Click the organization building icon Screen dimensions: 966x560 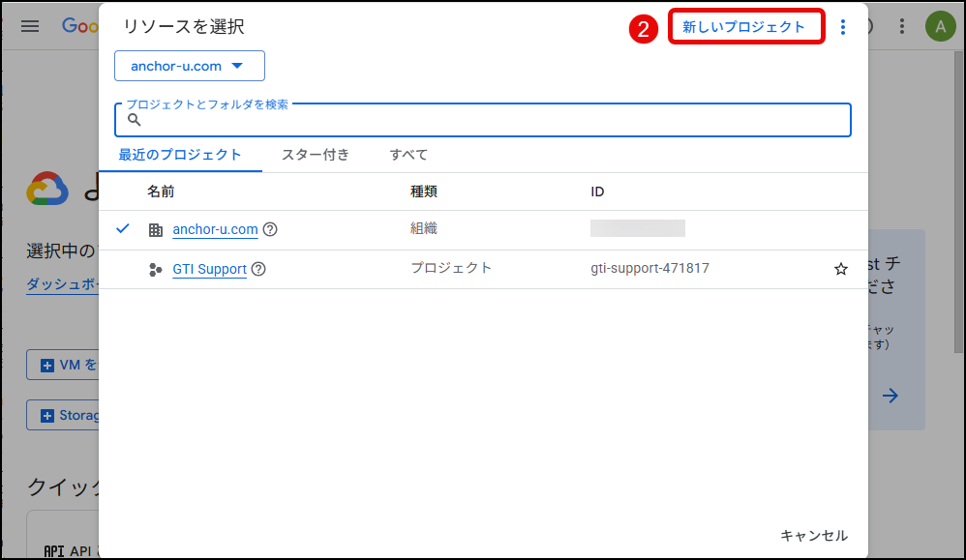pos(156,230)
